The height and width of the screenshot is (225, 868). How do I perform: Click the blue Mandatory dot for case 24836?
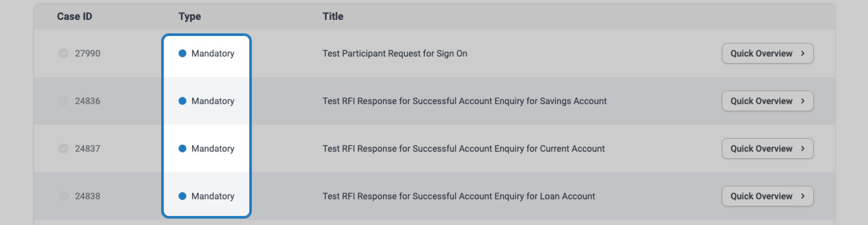(x=183, y=101)
